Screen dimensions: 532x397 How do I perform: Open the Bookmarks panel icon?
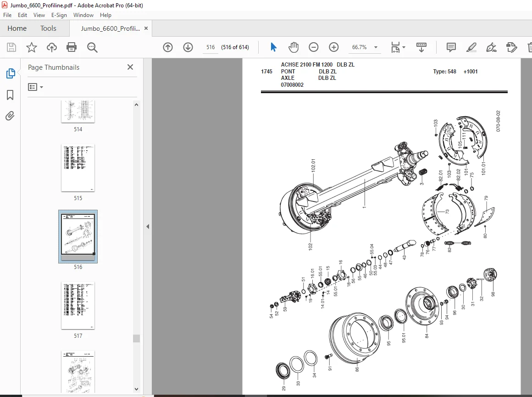[10, 95]
